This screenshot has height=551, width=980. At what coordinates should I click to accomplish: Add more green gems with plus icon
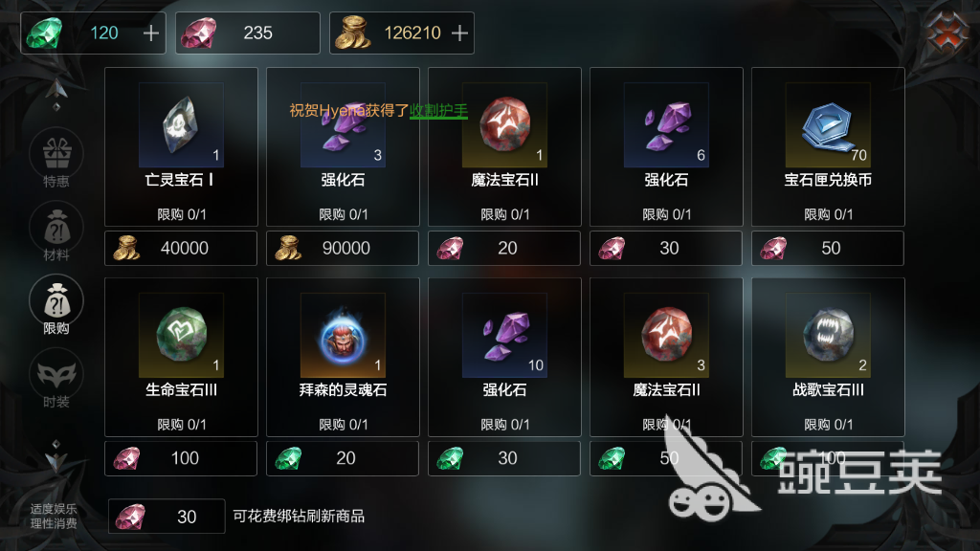(150, 33)
